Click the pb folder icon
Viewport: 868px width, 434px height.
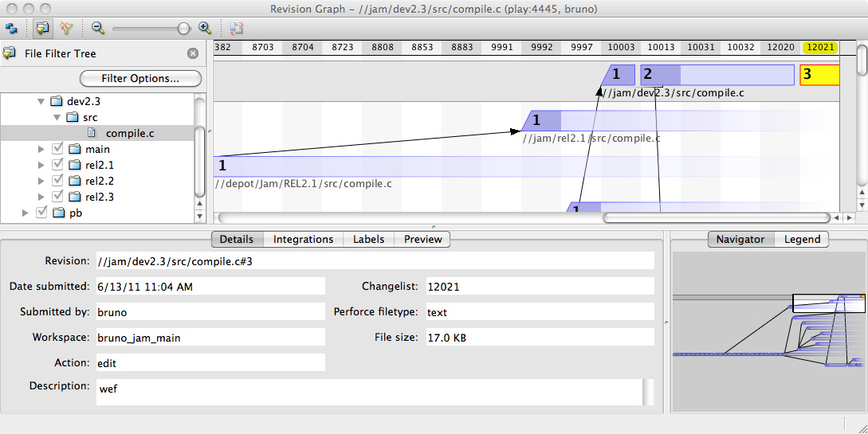(59, 213)
